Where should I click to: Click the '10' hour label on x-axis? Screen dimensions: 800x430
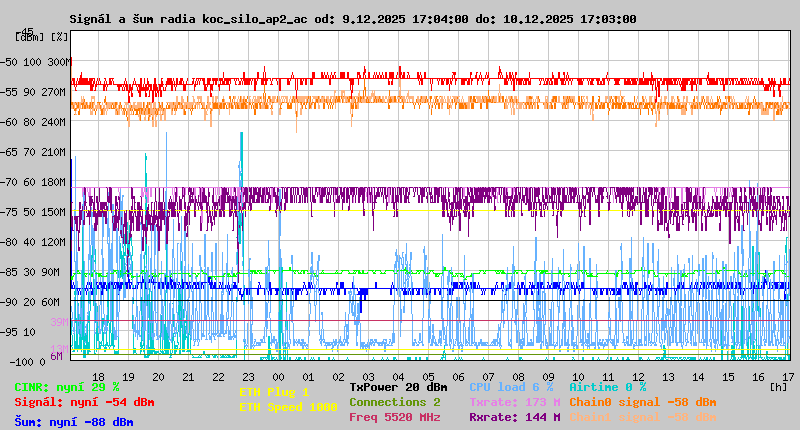pyautogui.click(x=578, y=377)
